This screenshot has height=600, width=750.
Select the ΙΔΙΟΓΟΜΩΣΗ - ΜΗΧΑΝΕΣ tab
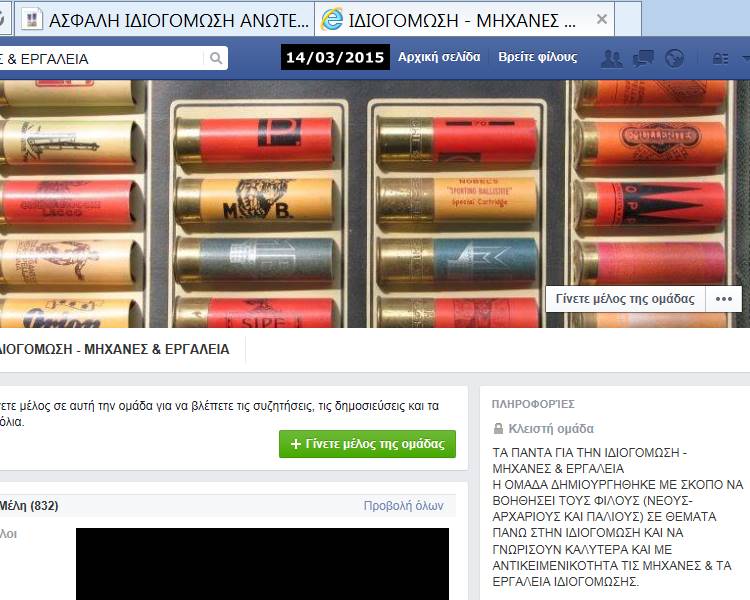click(x=464, y=19)
